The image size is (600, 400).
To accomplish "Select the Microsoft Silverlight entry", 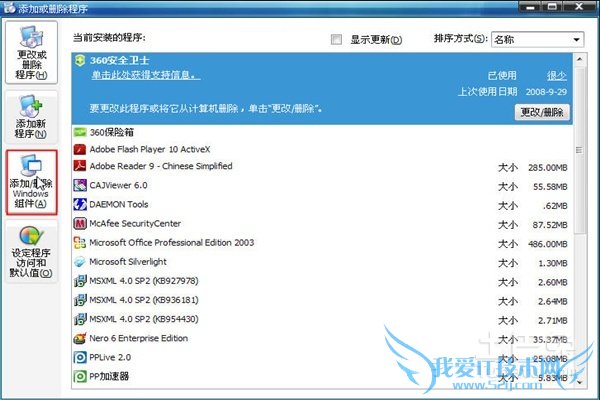I will pos(322,262).
